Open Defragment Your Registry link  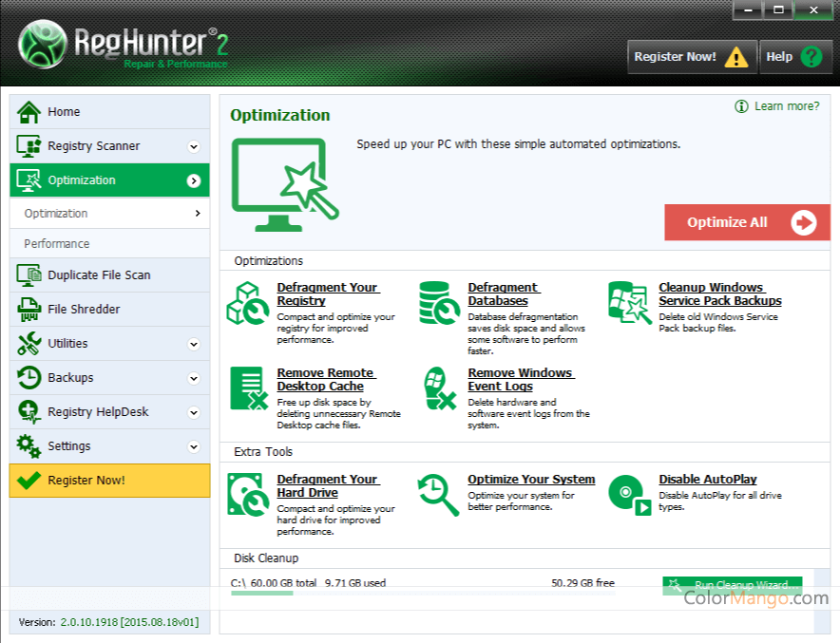coord(329,293)
